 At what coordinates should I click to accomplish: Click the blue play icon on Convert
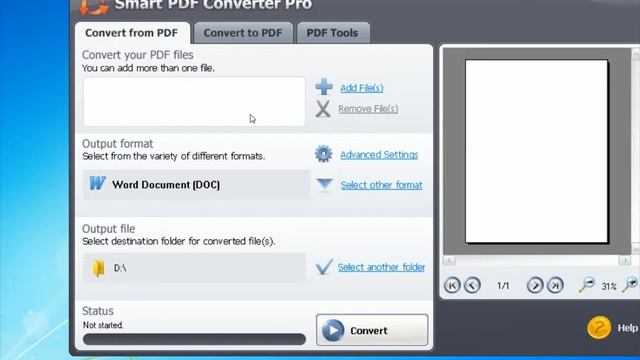coord(333,330)
